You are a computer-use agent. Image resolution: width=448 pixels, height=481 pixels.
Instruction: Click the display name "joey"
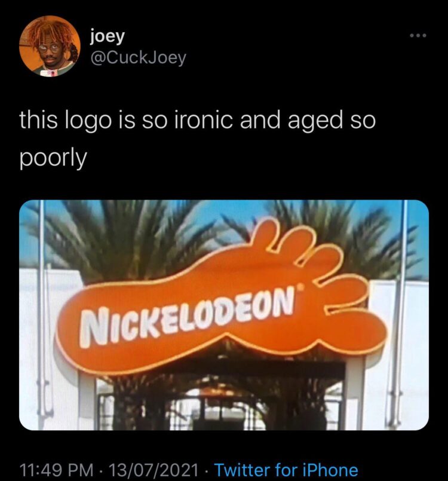click(x=108, y=37)
